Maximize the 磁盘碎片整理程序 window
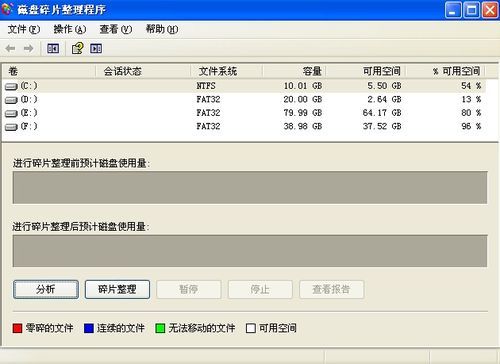The width and height of the screenshot is (500, 364). tap(472, 10)
